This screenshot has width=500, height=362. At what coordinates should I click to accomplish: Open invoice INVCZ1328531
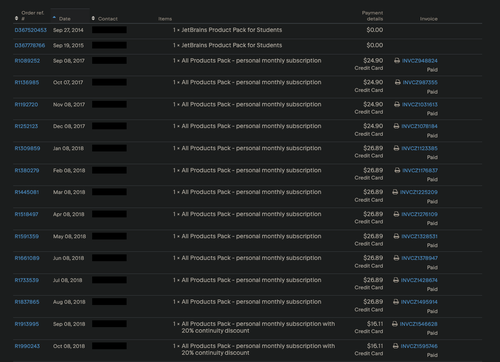click(x=419, y=236)
